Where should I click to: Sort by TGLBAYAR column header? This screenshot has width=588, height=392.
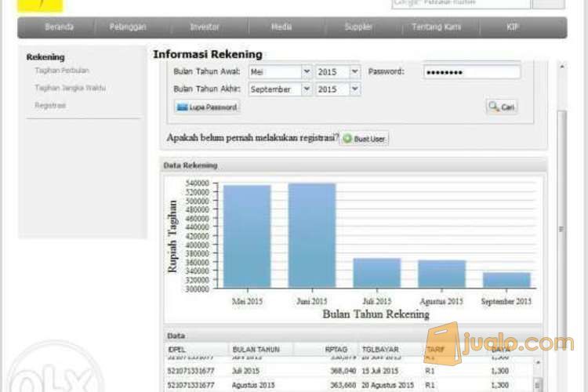click(390, 349)
